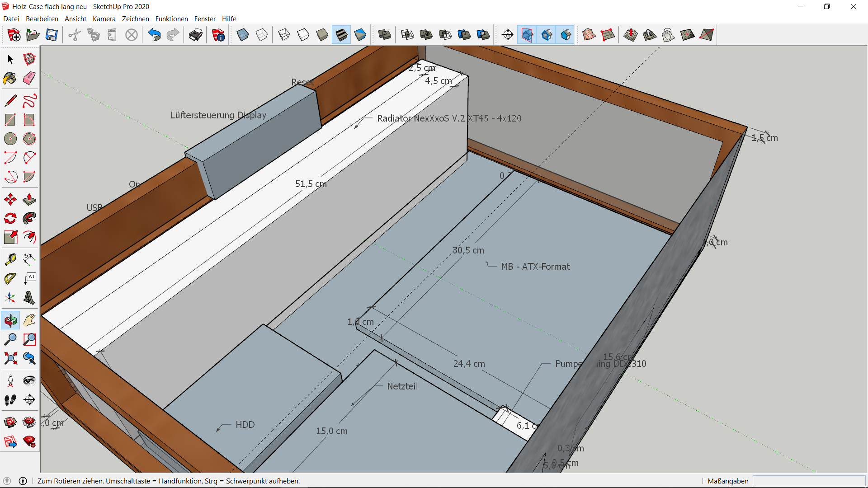Activate the Zoom Extents tool

coord(10,359)
